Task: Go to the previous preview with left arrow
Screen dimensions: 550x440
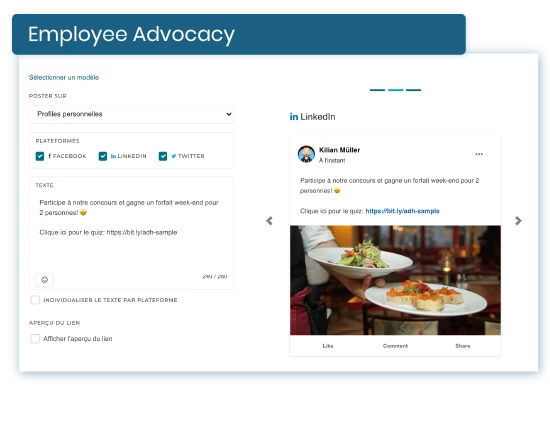Action: 269,221
